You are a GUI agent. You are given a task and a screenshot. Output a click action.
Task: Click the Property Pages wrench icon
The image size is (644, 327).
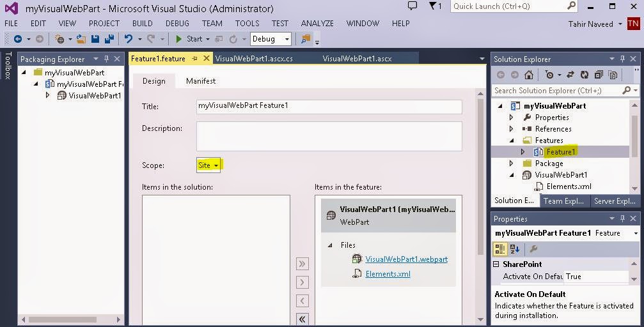533,248
